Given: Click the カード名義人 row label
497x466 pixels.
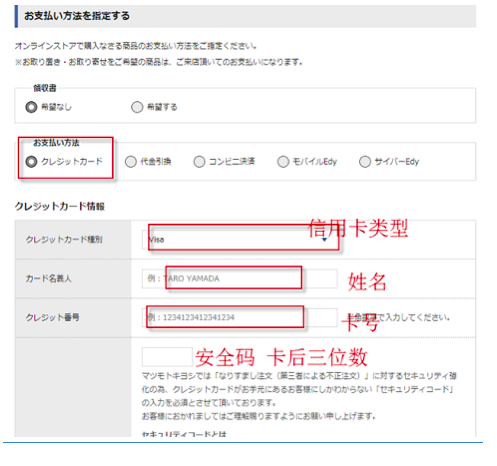Looking at the screenshot, I should click(49, 278).
